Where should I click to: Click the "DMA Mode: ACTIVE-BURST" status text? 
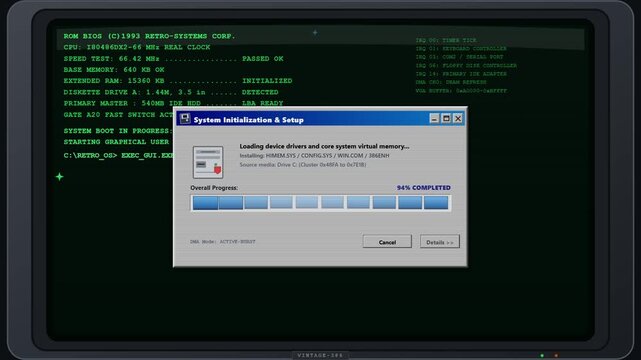(x=223, y=241)
